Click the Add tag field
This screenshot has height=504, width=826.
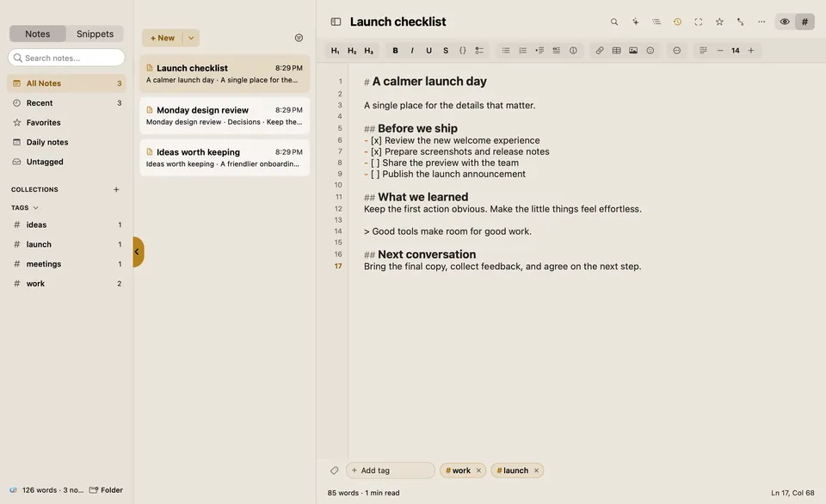391,470
